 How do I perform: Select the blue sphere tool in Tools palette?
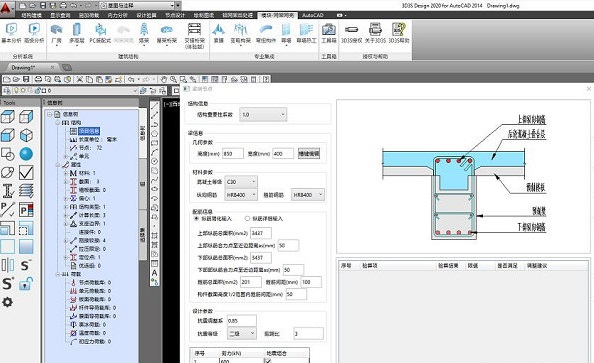pyautogui.click(x=26, y=154)
